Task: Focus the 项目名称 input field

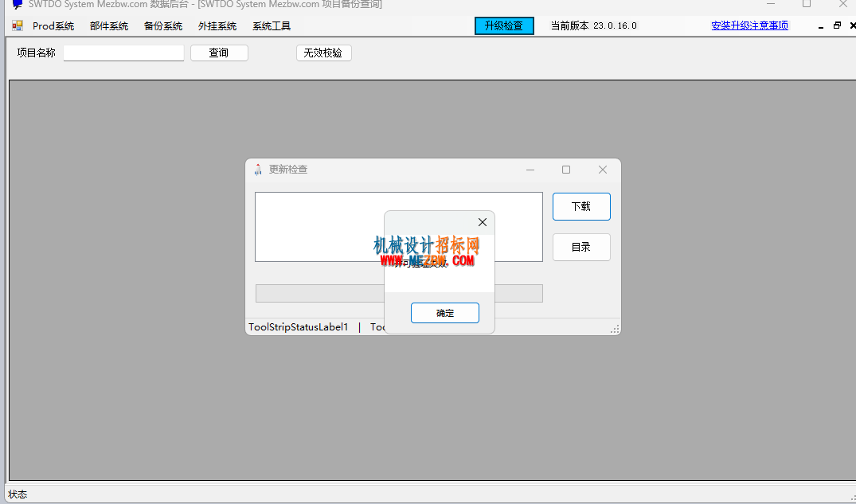Action: coord(124,53)
